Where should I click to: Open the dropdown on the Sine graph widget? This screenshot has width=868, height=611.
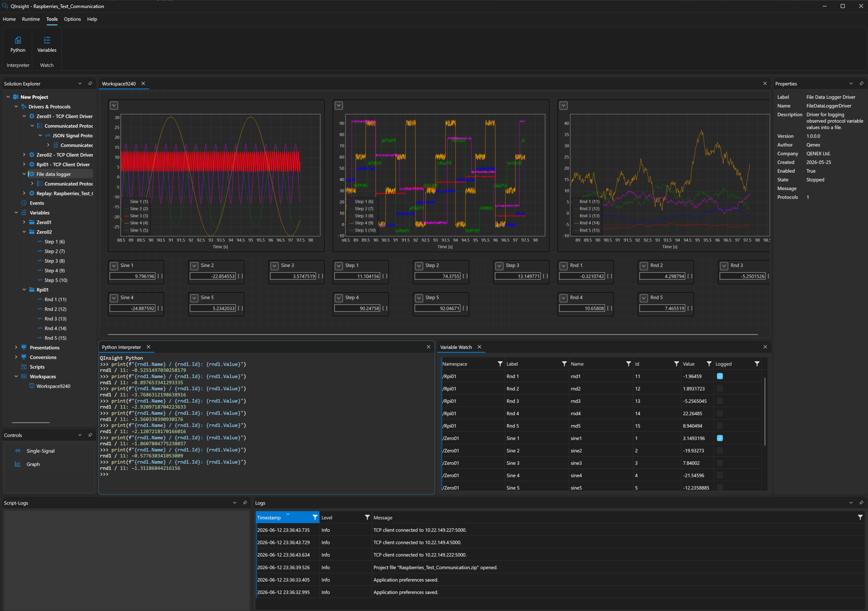click(114, 105)
